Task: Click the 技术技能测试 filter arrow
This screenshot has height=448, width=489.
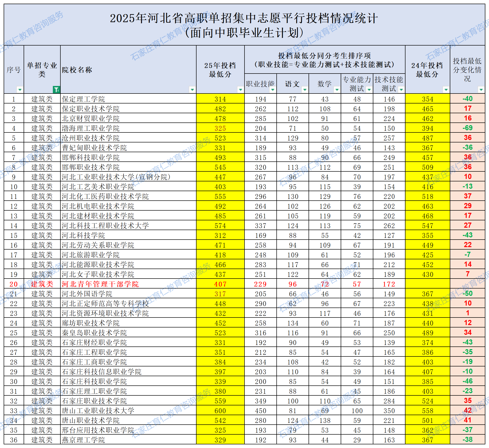Action: coord(401,90)
